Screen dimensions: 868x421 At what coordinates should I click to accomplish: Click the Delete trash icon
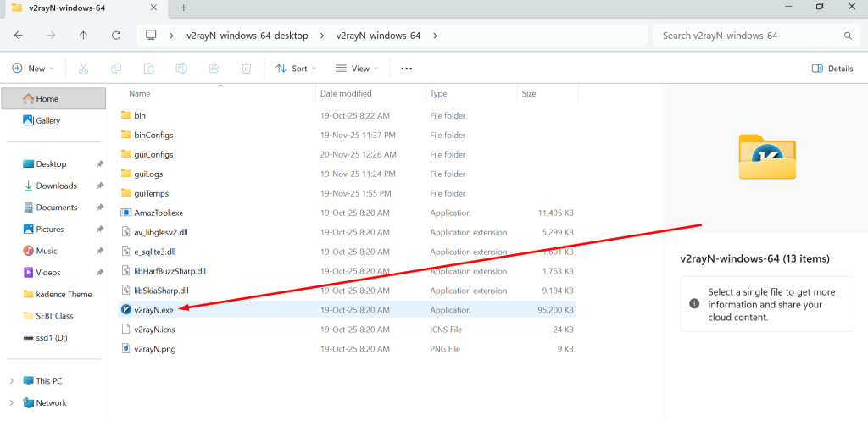pos(247,69)
